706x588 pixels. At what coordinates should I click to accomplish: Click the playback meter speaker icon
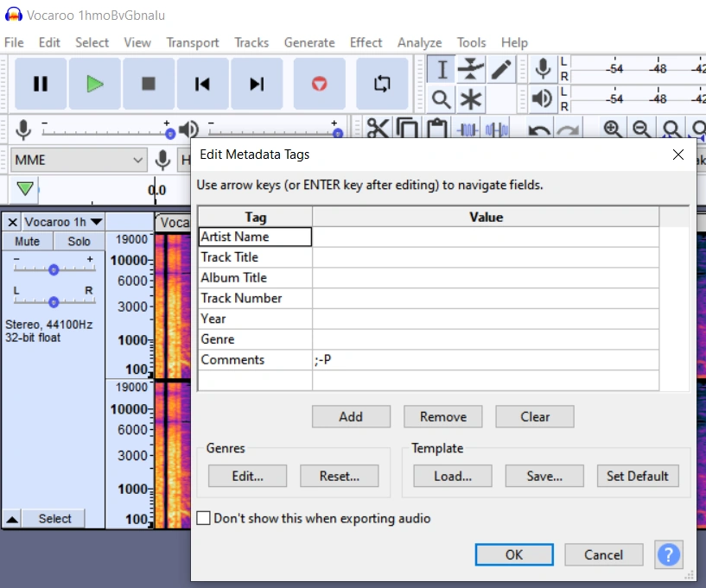click(x=542, y=98)
